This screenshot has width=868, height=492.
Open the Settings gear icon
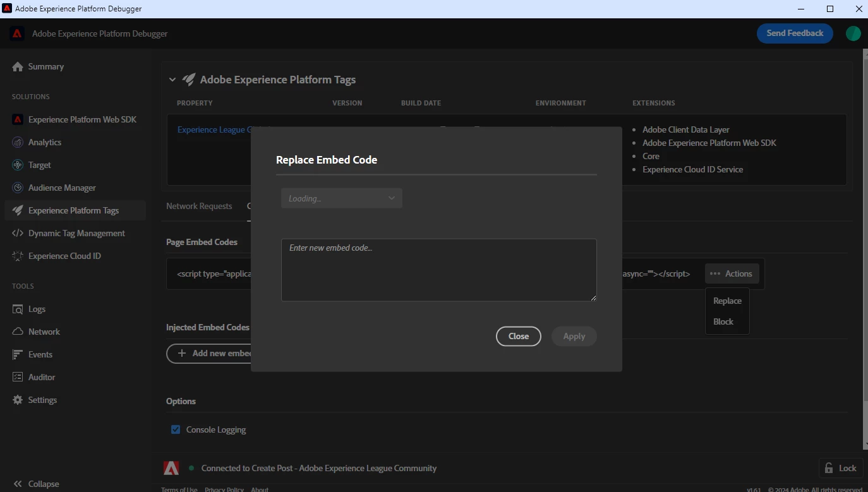pyautogui.click(x=18, y=400)
